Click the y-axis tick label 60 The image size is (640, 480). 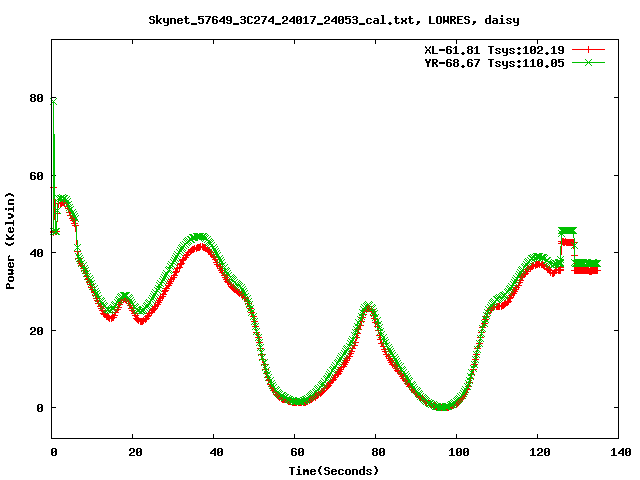[36, 176]
